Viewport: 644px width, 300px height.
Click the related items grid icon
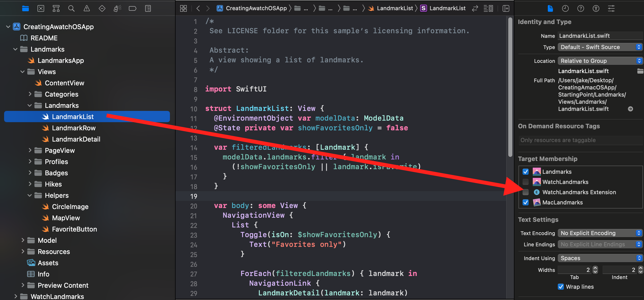tap(183, 8)
